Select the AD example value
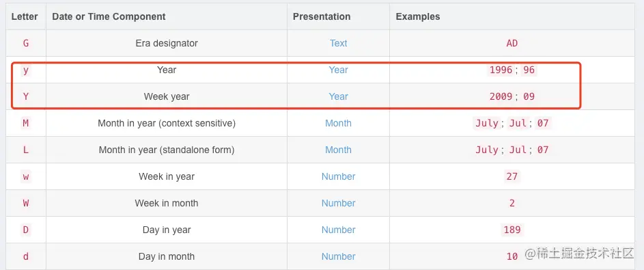This screenshot has height=270, width=644. click(512, 43)
